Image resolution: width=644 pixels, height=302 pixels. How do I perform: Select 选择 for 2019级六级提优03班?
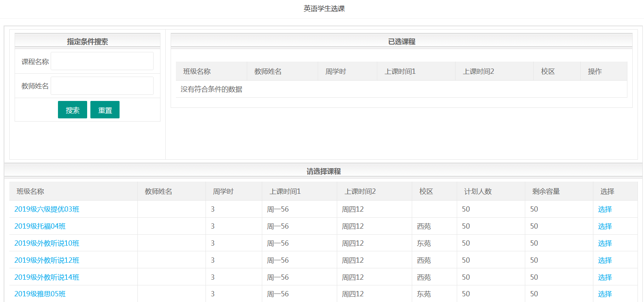tap(605, 209)
